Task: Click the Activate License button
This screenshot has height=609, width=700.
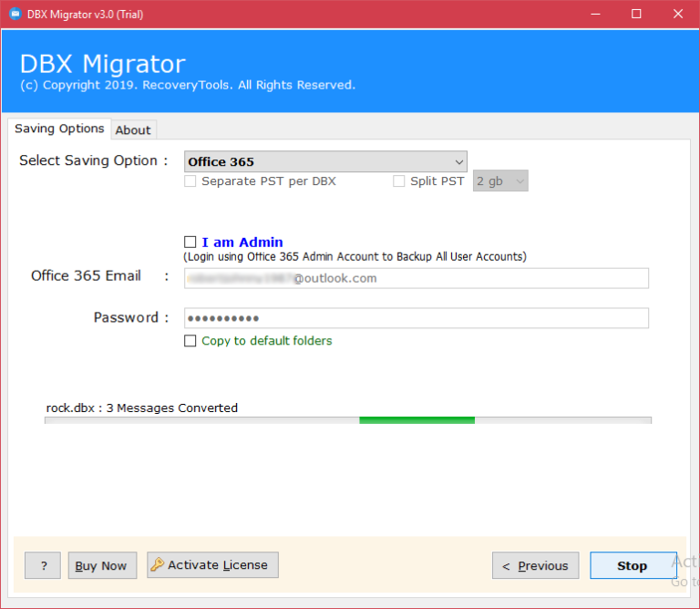Action: [212, 565]
